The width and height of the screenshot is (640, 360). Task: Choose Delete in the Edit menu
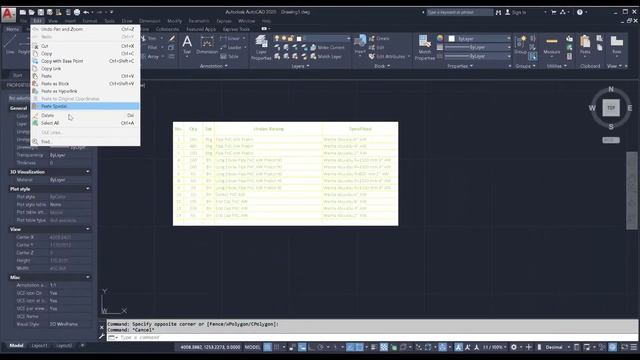[x=85, y=116]
